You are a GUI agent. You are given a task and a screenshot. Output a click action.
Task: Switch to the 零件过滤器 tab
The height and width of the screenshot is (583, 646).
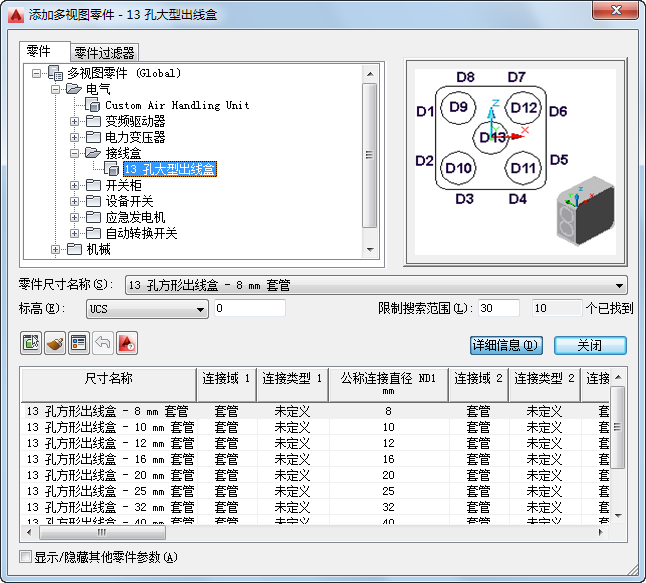105,53
